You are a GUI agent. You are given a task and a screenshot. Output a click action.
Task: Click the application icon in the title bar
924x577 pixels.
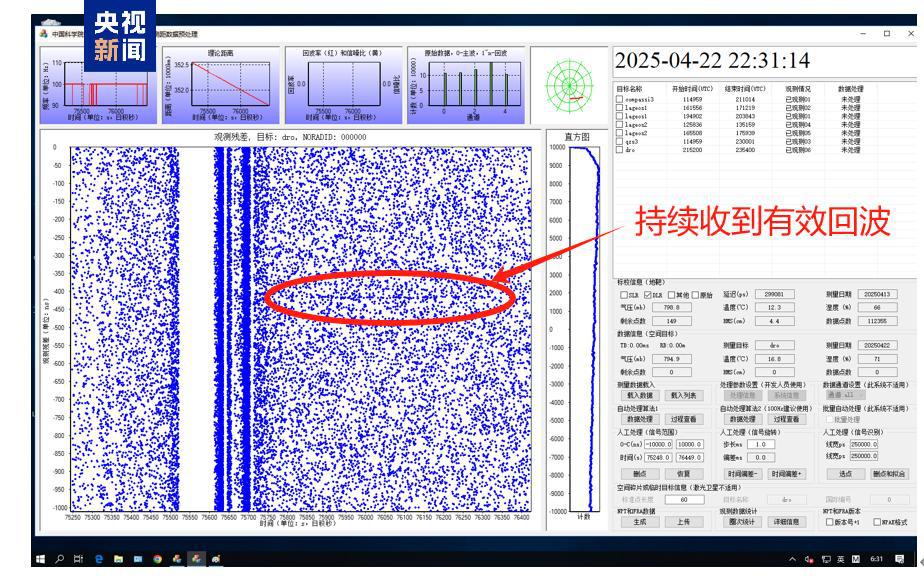point(44,34)
